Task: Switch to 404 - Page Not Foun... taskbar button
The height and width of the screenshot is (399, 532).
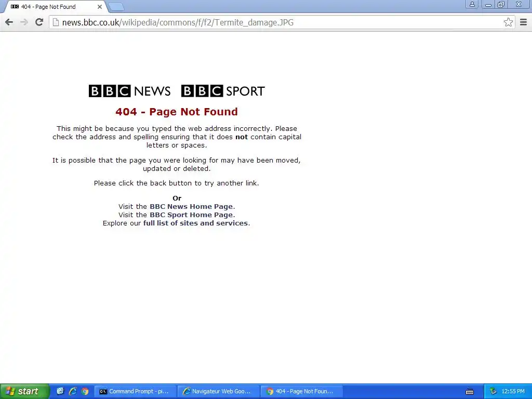Action: 302,392
